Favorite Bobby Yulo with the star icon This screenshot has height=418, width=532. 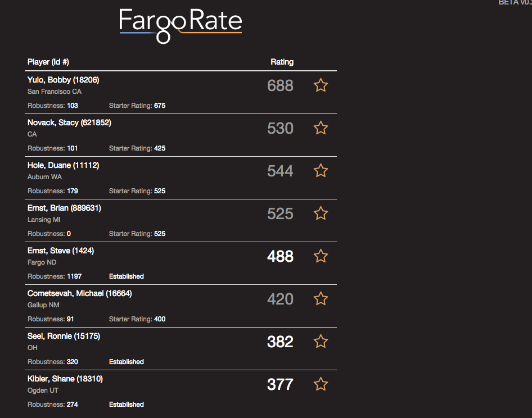tap(321, 85)
